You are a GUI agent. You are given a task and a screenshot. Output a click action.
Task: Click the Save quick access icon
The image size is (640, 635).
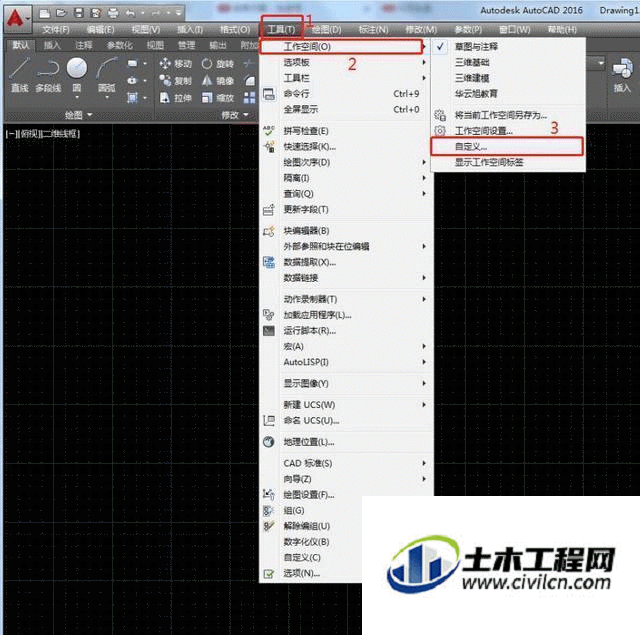coord(78,13)
